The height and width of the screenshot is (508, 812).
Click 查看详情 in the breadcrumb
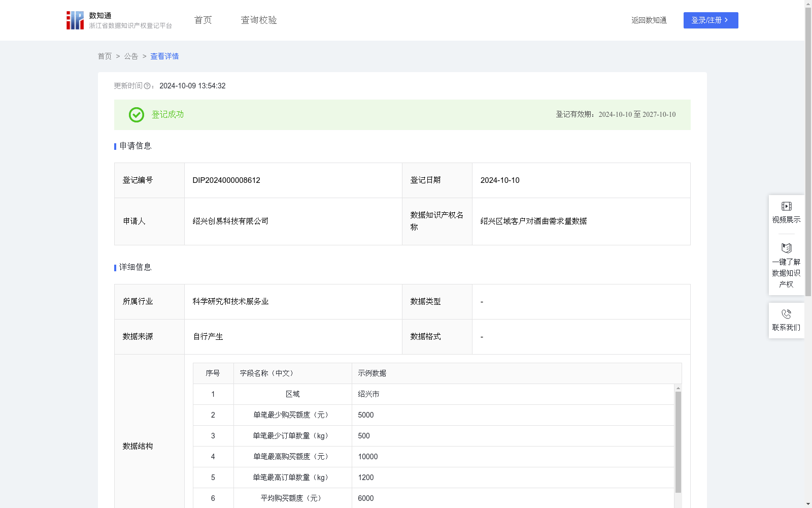point(164,56)
